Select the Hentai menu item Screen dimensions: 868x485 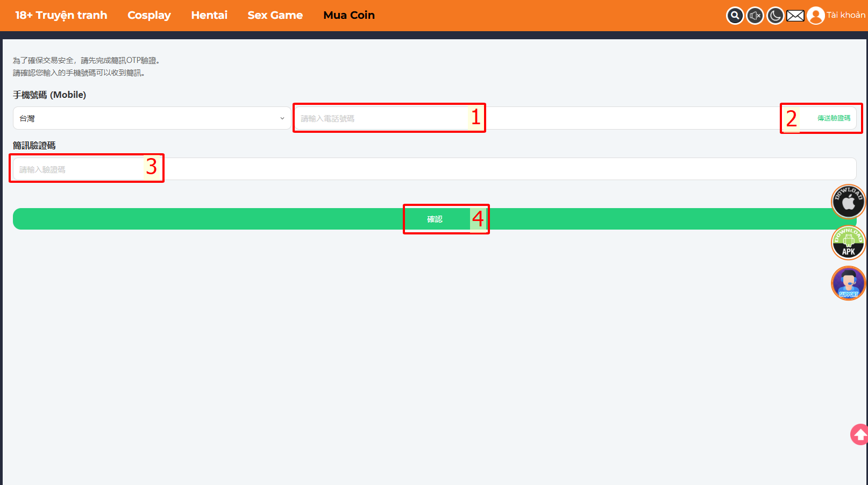pos(209,16)
